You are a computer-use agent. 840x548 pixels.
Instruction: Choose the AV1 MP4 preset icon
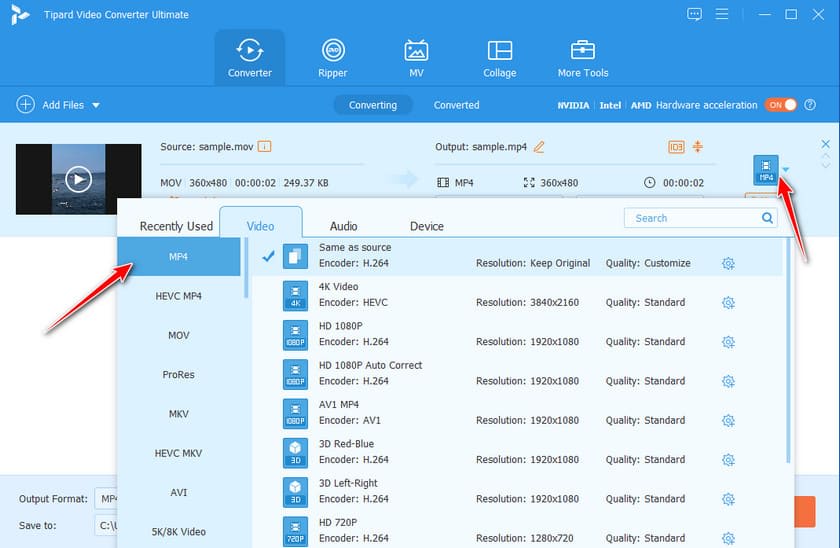[295, 414]
